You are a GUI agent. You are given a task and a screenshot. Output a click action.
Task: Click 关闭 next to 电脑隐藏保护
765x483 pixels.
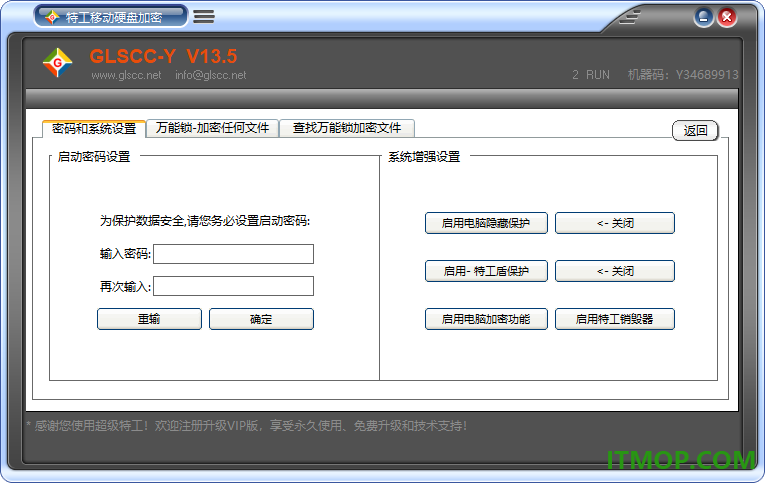click(x=615, y=223)
